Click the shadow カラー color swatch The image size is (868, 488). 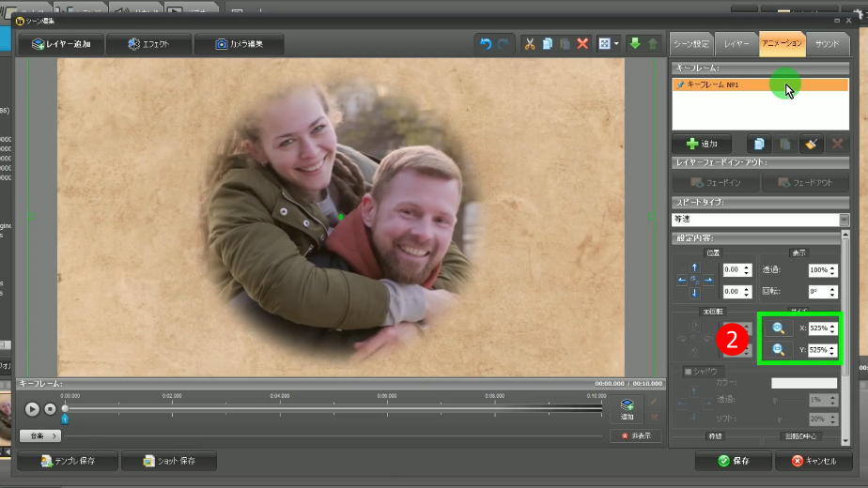point(803,383)
